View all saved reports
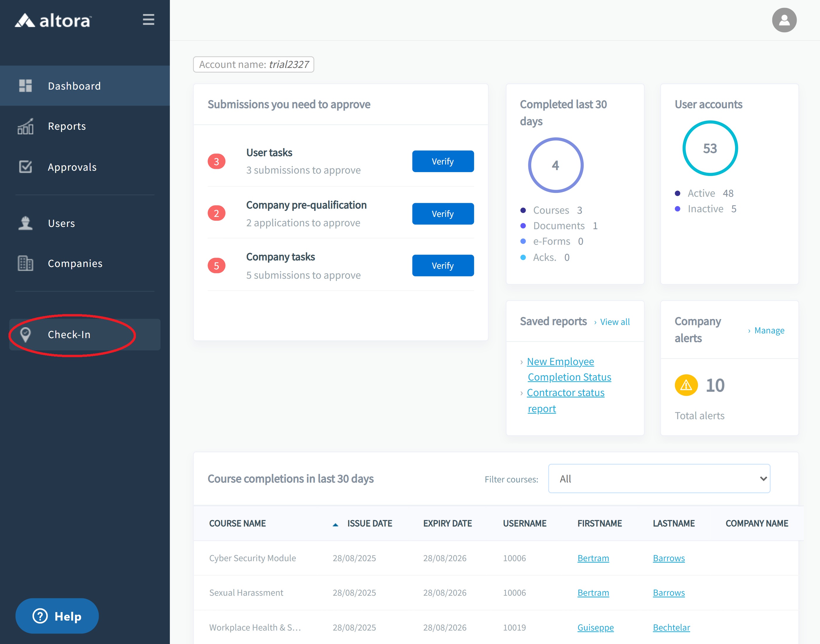The width and height of the screenshot is (820, 644). tap(614, 322)
